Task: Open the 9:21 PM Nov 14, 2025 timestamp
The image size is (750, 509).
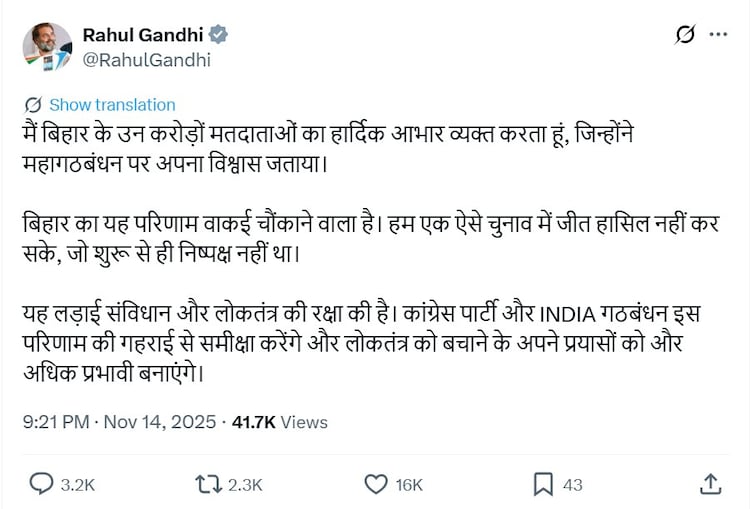Action: click(x=119, y=422)
